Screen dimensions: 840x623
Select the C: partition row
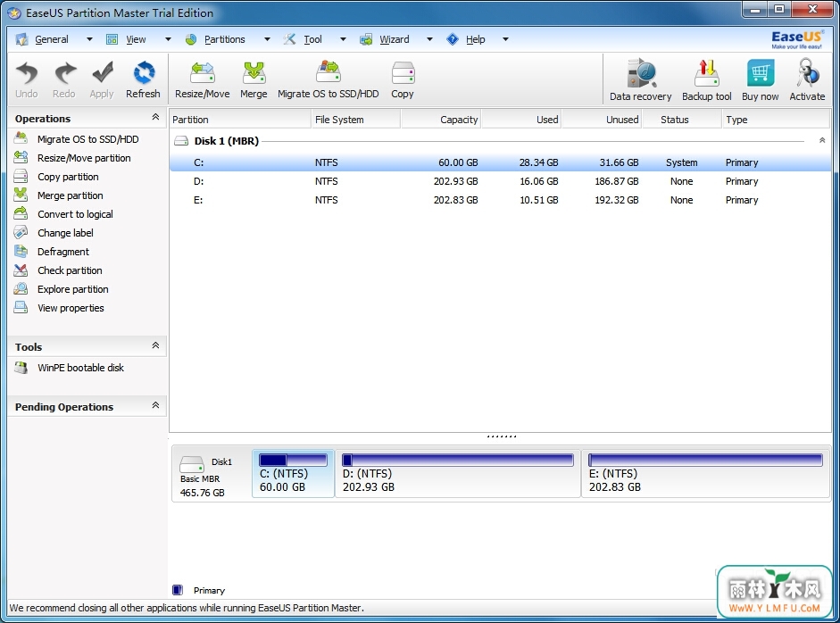pyautogui.click(x=500, y=162)
